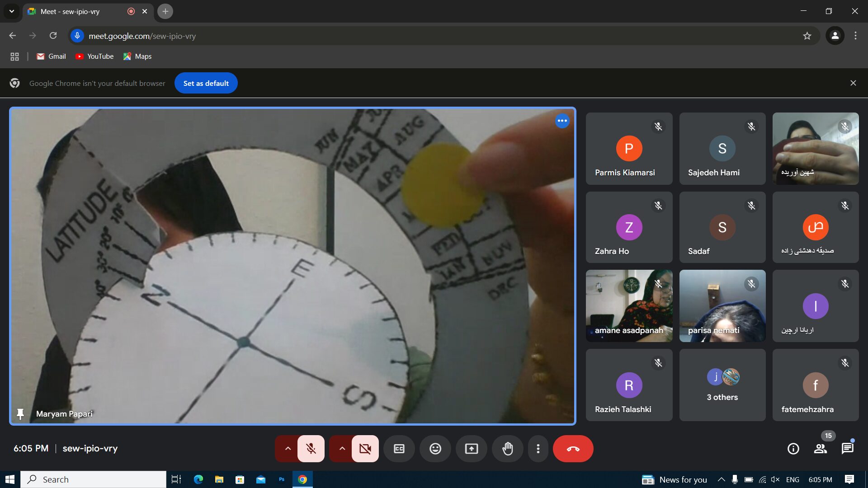Expand video settings chevron beside camera
The image size is (868, 488).
pos(342,449)
